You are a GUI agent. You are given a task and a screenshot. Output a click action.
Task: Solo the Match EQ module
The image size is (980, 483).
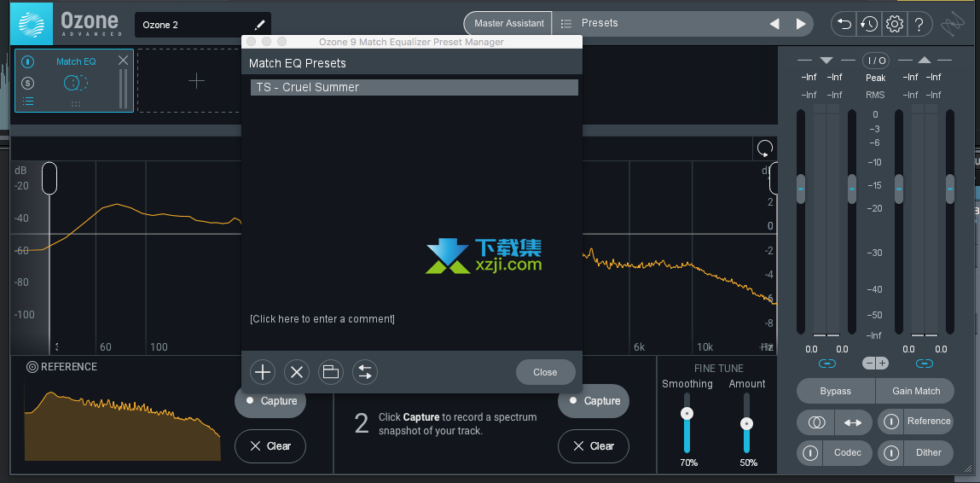(x=27, y=83)
